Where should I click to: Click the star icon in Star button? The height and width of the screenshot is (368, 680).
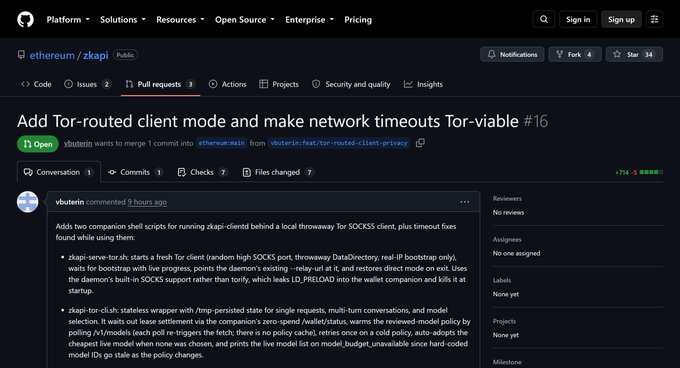[617, 54]
